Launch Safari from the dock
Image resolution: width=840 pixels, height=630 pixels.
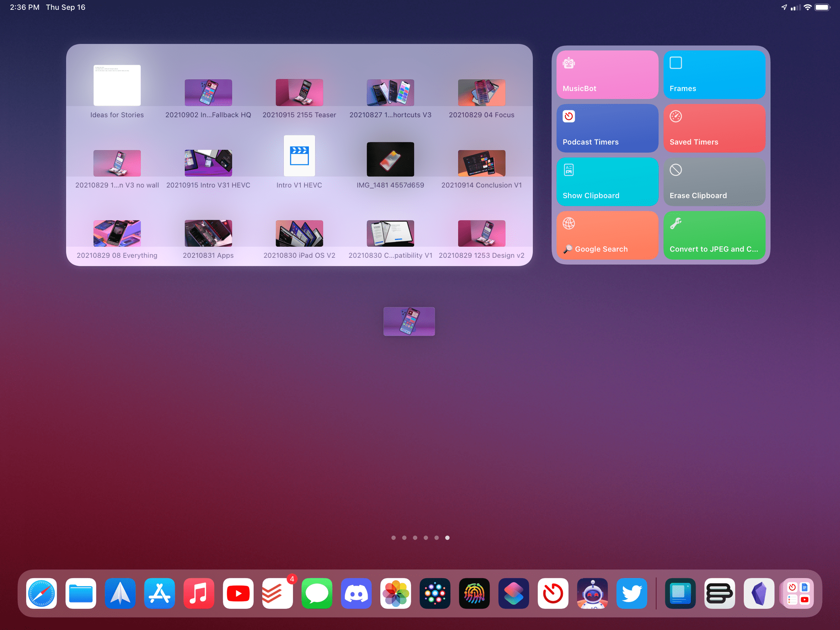pos(42,593)
